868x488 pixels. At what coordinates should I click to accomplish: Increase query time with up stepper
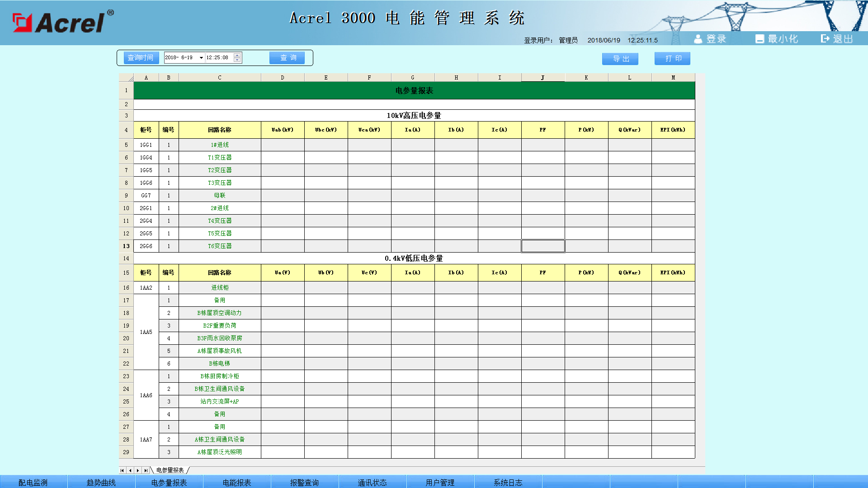tap(237, 55)
